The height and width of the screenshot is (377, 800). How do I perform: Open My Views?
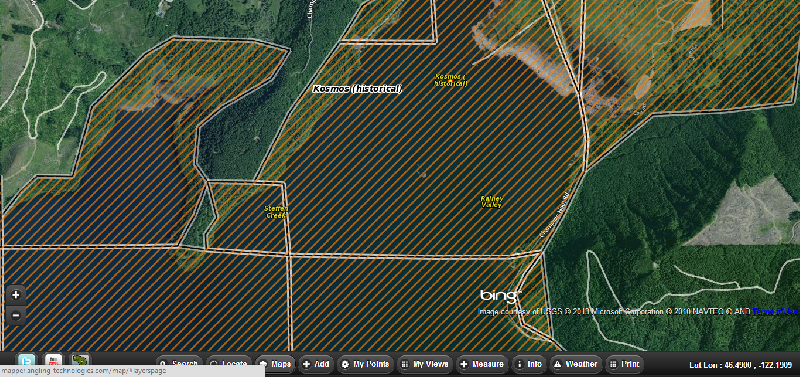[425, 364]
